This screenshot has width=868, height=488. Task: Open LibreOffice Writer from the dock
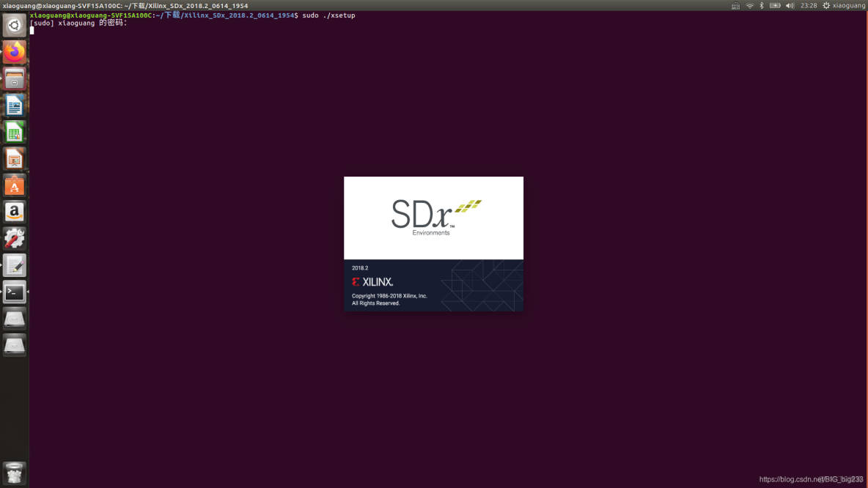tap(15, 105)
